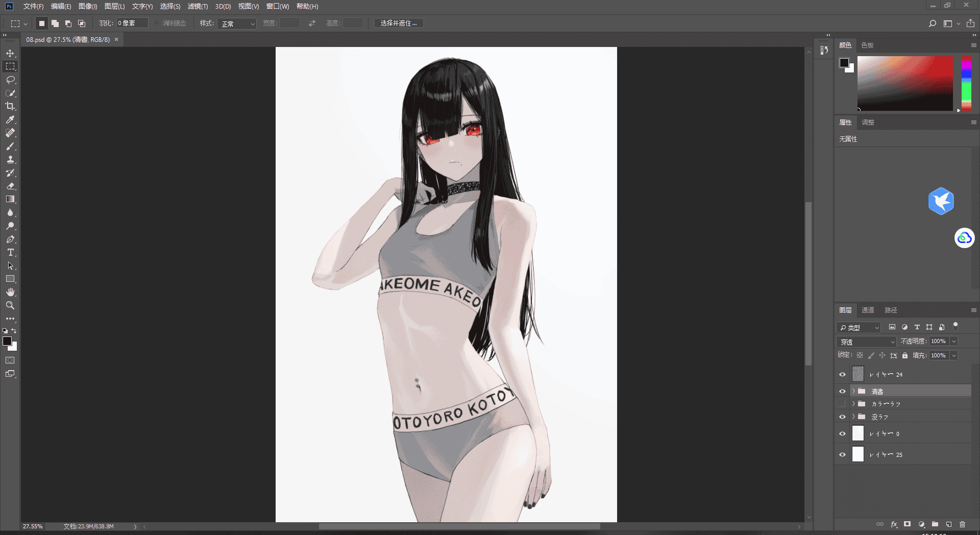The height and width of the screenshot is (535, 980).
Task: Select the Lasso tool
Action: tap(10, 80)
